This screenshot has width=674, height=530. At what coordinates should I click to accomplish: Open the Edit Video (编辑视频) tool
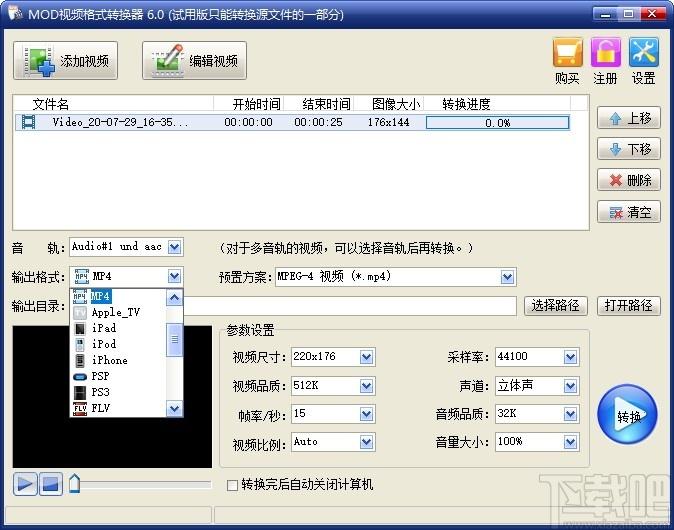[x=195, y=61]
